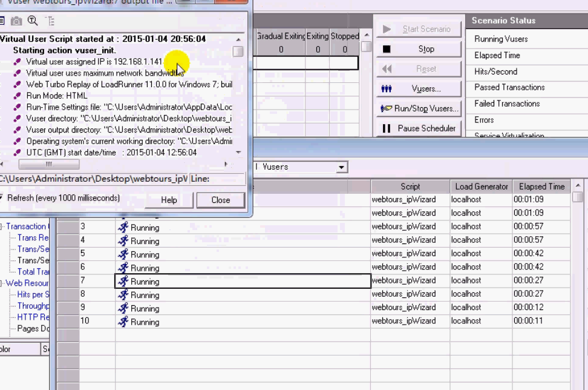Expand the Web Resources tree node
The height and width of the screenshot is (390, 588).
click(x=1, y=283)
